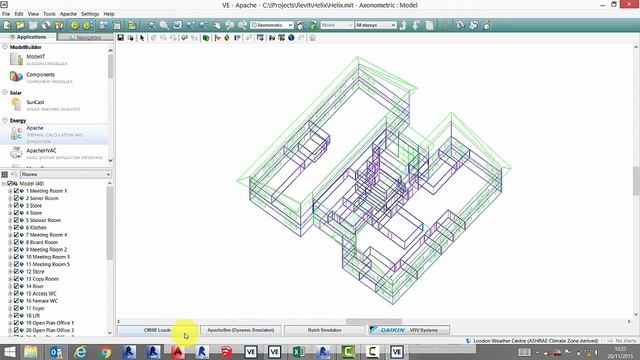This screenshot has width=640, height=360.
Task: Click the move down one storey arrow
Action: (416, 25)
